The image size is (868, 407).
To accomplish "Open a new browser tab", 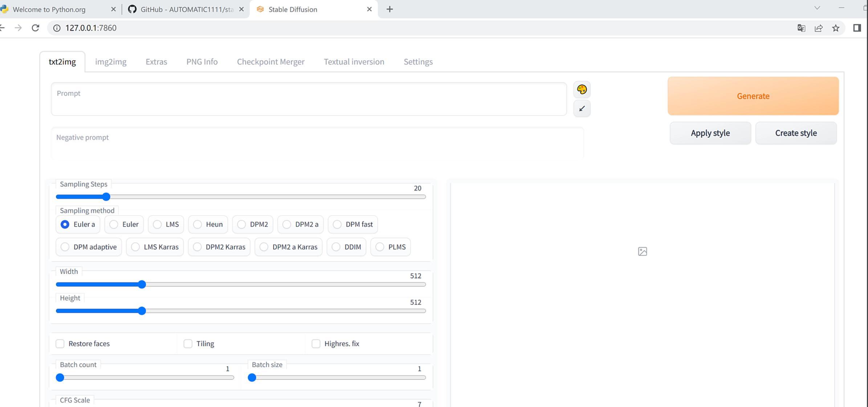I will (390, 9).
